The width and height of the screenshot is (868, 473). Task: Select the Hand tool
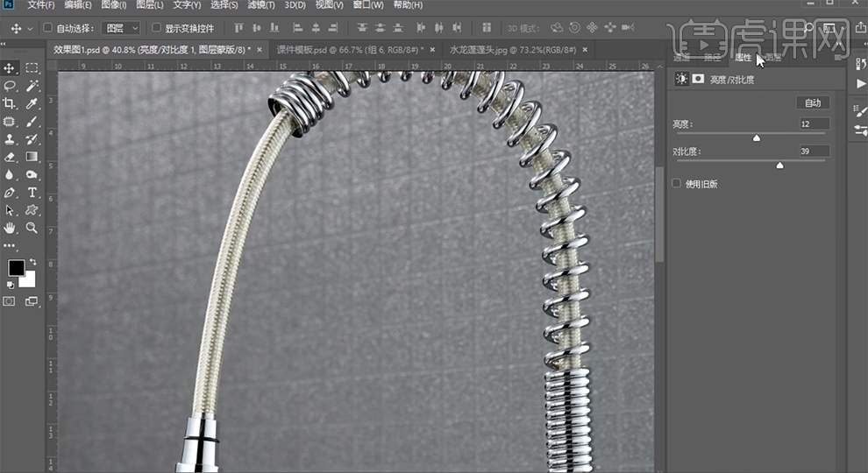click(10, 228)
